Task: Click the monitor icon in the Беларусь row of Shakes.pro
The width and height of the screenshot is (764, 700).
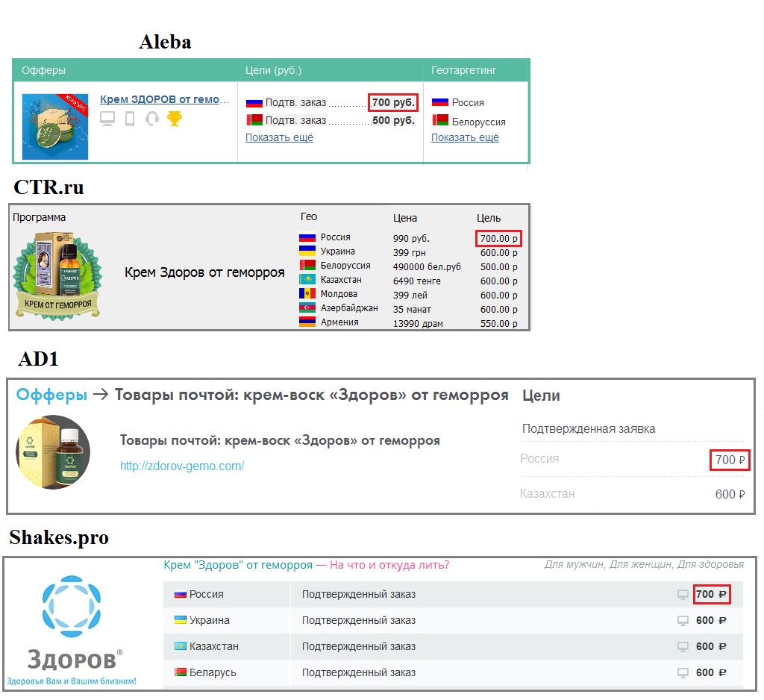Action: (683, 673)
